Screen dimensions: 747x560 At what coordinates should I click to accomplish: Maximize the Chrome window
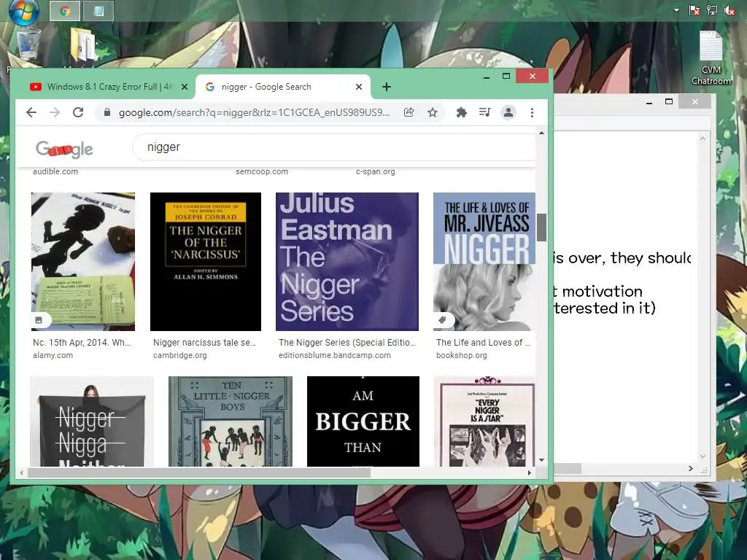(x=506, y=76)
